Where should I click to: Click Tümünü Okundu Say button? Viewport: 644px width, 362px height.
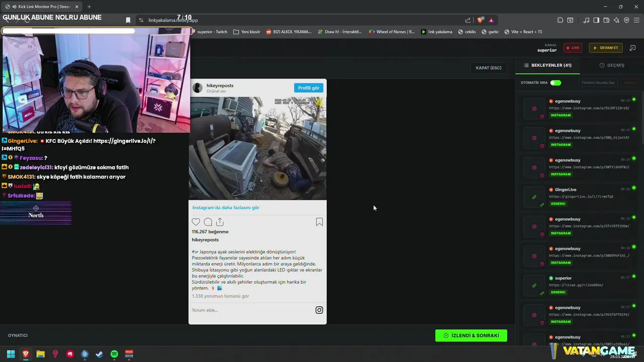tap(598, 82)
